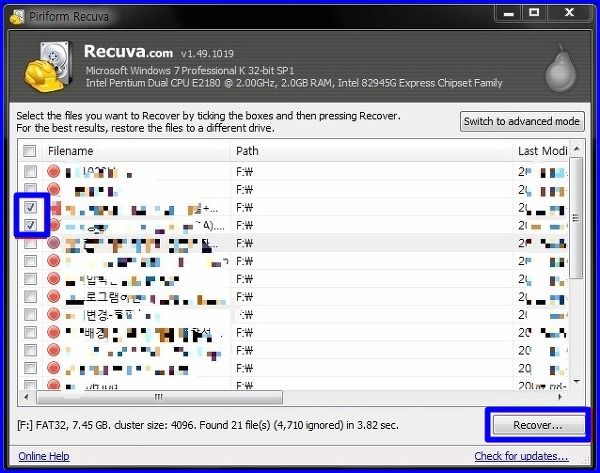600x473 pixels.
Task: Select the file name containing 변경-
Action: point(113,315)
